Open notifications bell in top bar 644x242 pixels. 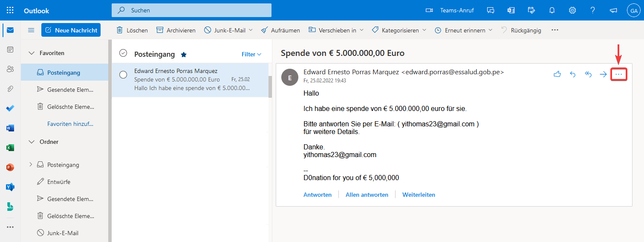click(x=552, y=10)
